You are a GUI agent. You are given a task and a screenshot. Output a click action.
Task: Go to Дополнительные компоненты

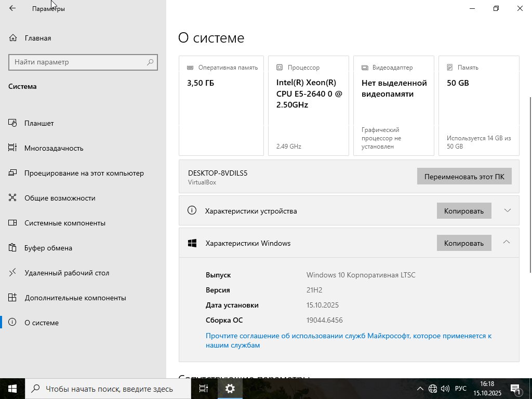point(75,298)
